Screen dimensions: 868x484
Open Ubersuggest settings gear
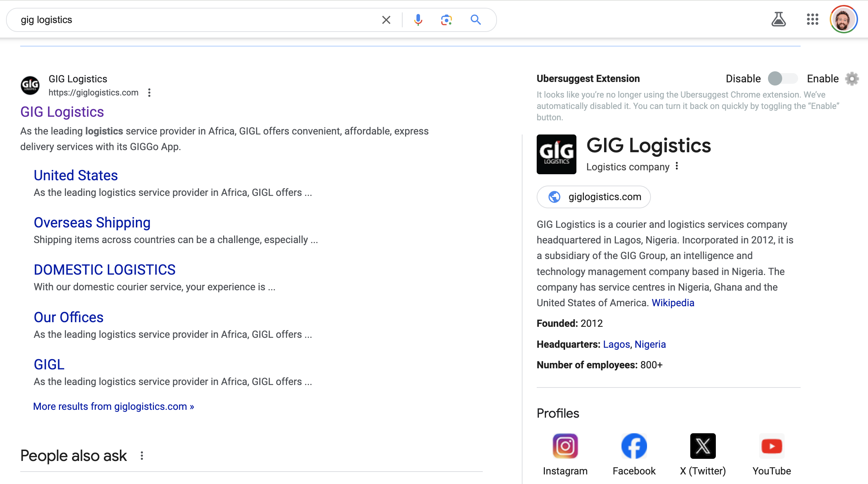852,79
